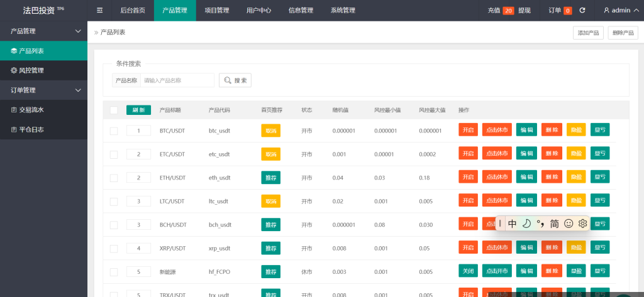Toggle 取消 homepage recommend for BTC/USDT

270,131
